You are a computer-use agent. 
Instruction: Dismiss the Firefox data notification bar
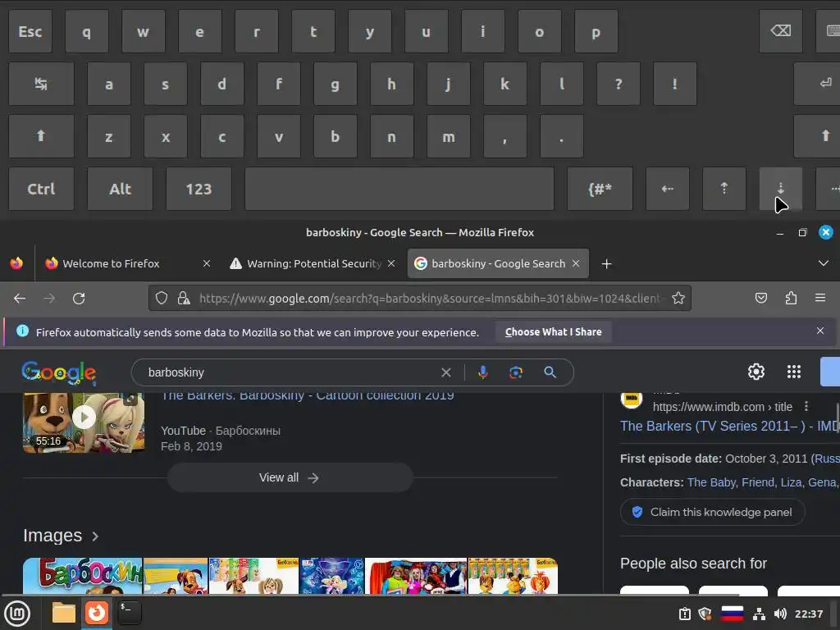820,331
